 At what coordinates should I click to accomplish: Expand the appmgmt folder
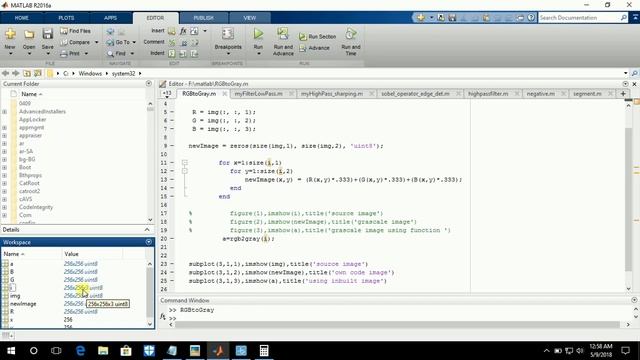[x=4, y=127]
